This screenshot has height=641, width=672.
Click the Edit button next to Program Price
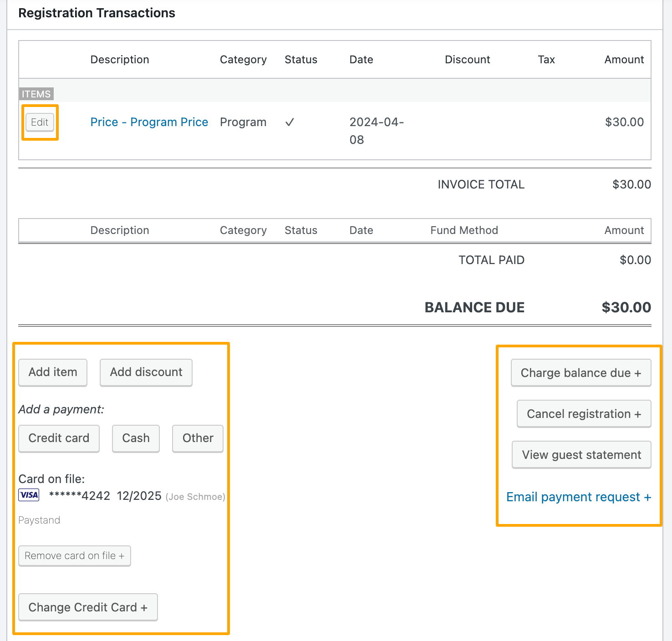pos(40,122)
